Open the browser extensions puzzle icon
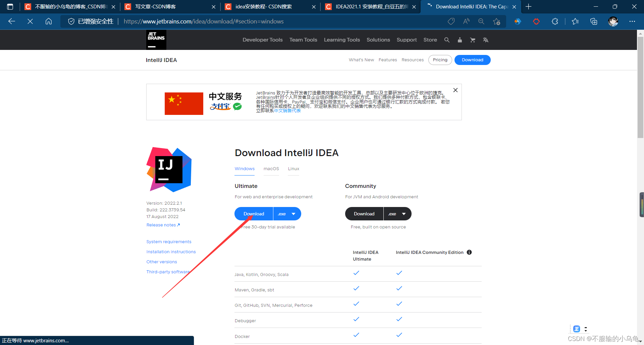This screenshot has height=345, width=644. [x=555, y=21]
